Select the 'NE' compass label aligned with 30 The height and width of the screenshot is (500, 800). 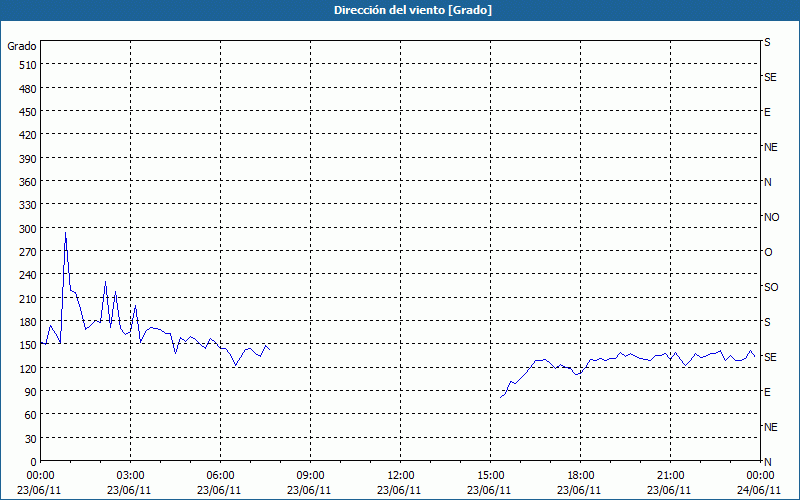(x=771, y=427)
